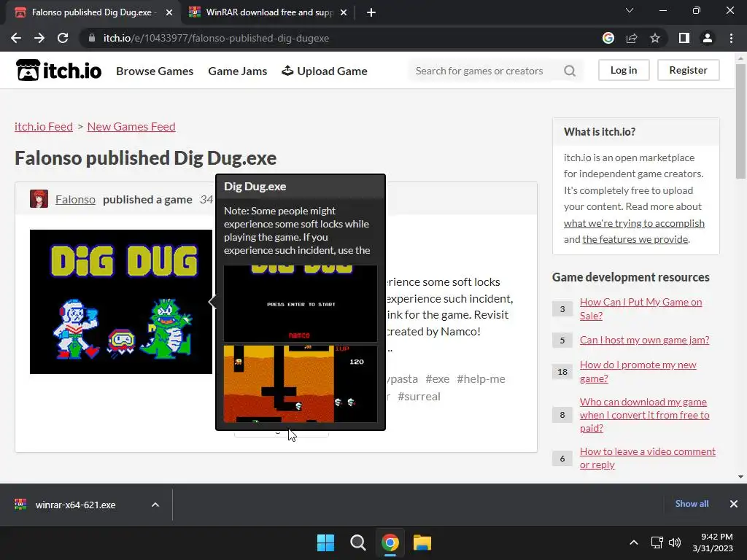The width and height of the screenshot is (747, 560).
Task: Open File Explorer from taskbar
Action: click(x=422, y=542)
